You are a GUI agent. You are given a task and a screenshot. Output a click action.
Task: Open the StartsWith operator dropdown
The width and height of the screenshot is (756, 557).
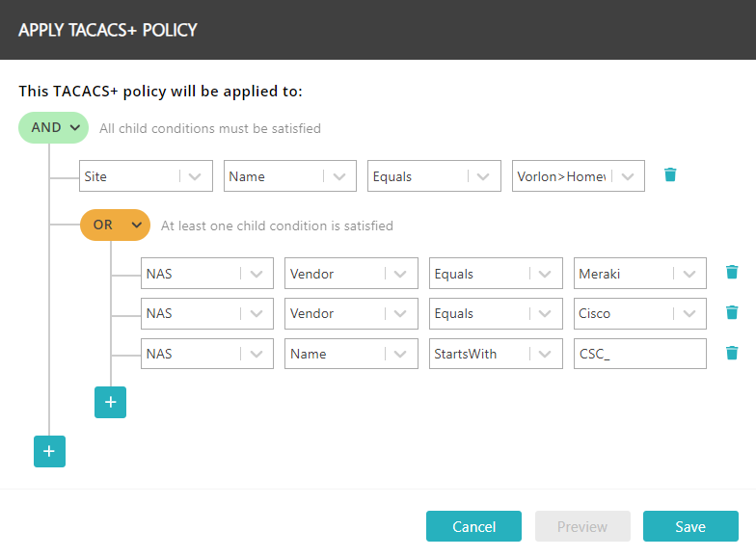tap(496, 354)
